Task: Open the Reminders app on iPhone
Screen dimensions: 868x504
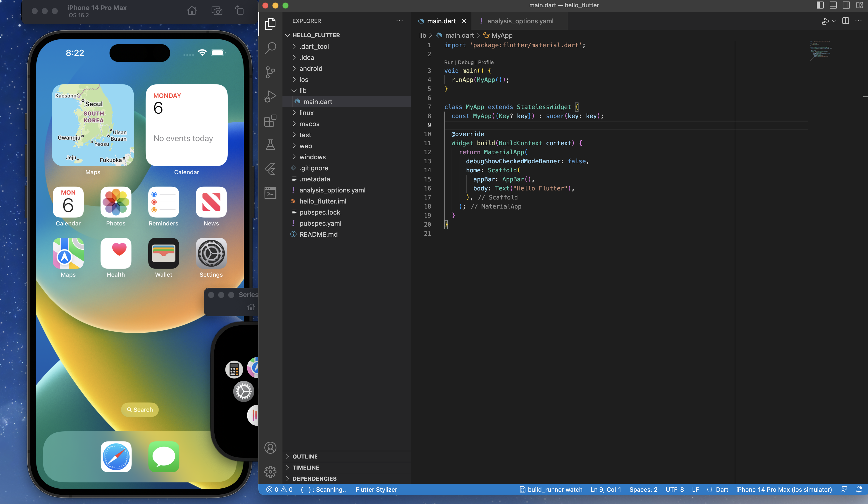Action: (164, 202)
